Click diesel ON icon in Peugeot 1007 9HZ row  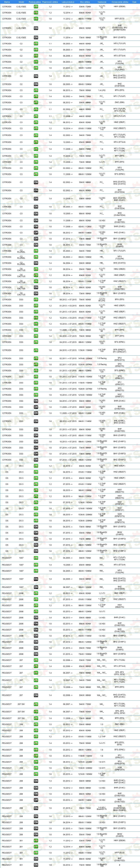[x=36, y=587]
